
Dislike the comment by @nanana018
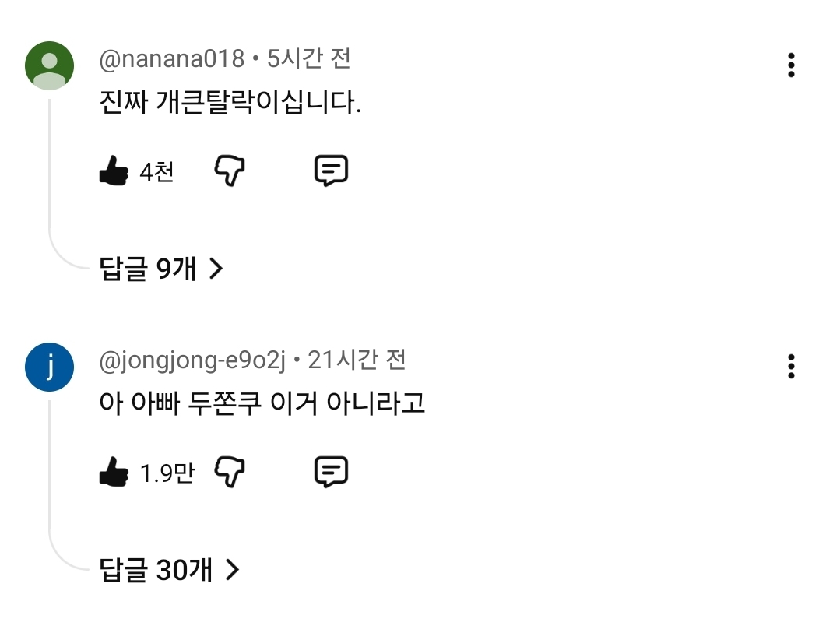[x=230, y=171]
